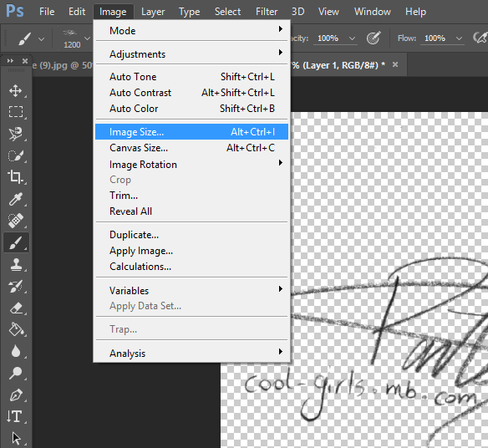
Task: Close the tools panel
Action: pyautogui.click(x=25, y=61)
